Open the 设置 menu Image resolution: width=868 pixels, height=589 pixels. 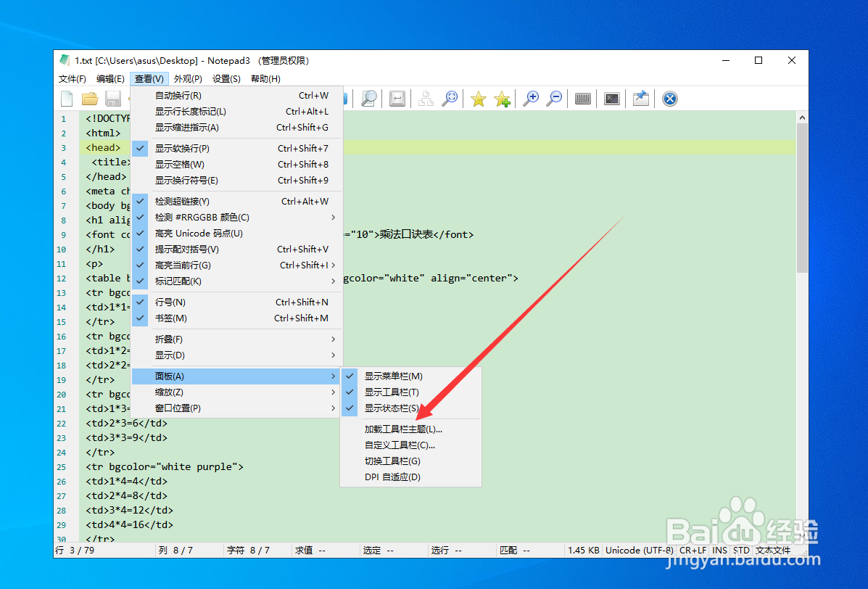227,78
